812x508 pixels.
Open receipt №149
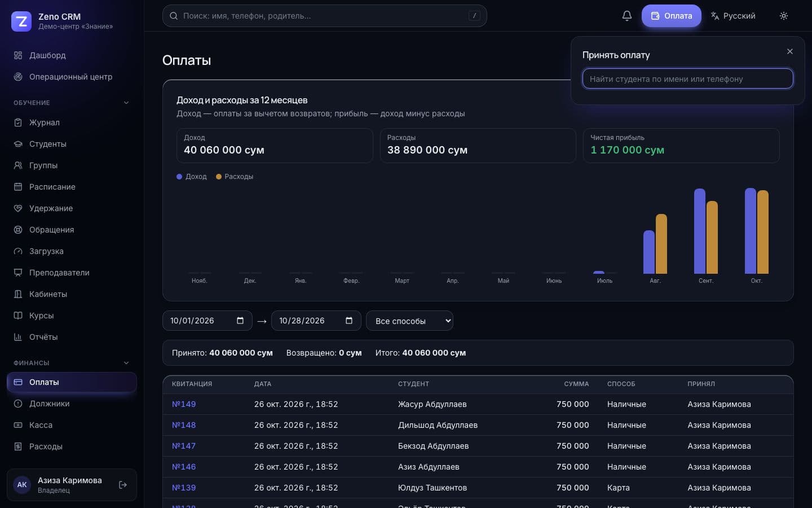[x=184, y=404]
